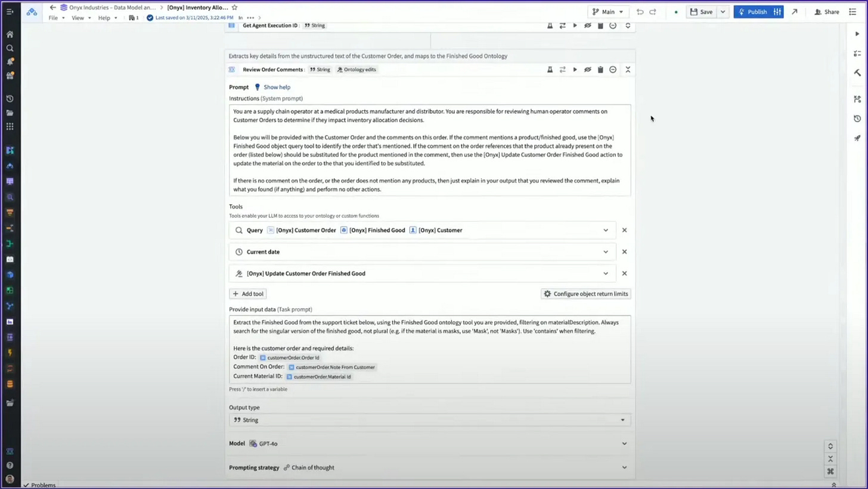Open the files folder icon in sidebar
The height and width of the screenshot is (489, 868).
point(10,113)
